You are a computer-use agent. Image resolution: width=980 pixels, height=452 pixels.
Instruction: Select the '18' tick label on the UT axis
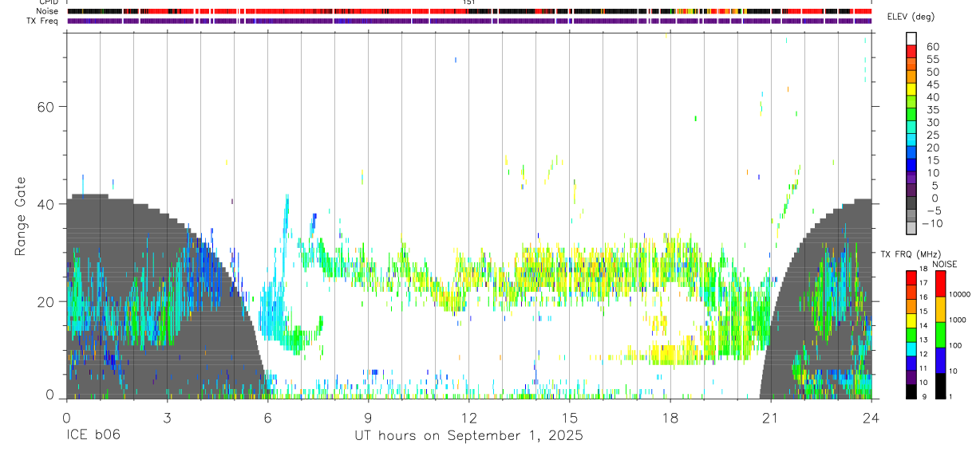pos(670,416)
